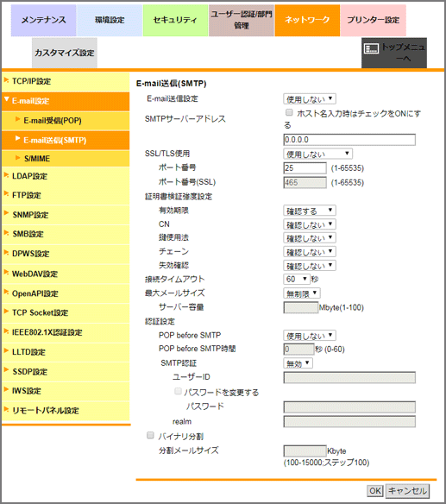Viewport: 446px width, 504px height.
Task: Open the 有効期限 dropdown
Action: point(310,211)
